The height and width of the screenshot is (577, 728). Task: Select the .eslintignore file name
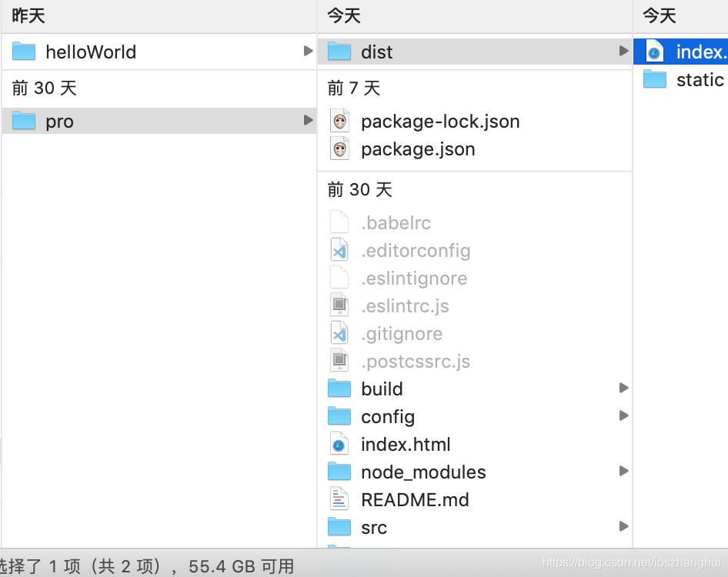point(414,278)
